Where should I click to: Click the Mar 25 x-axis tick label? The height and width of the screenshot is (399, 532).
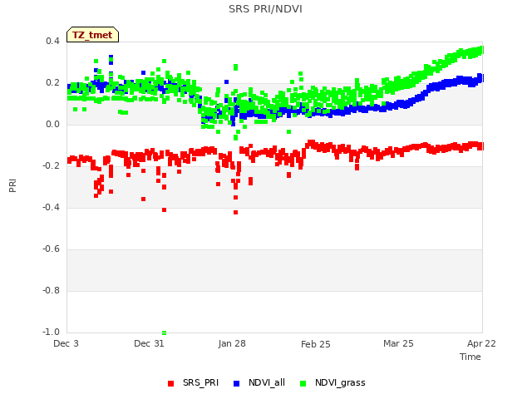(x=398, y=343)
